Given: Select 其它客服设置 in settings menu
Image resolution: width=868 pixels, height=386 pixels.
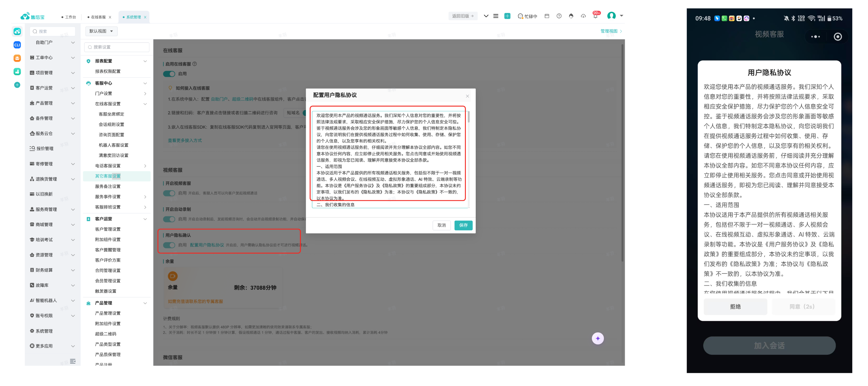Looking at the screenshot, I should [x=117, y=176].
